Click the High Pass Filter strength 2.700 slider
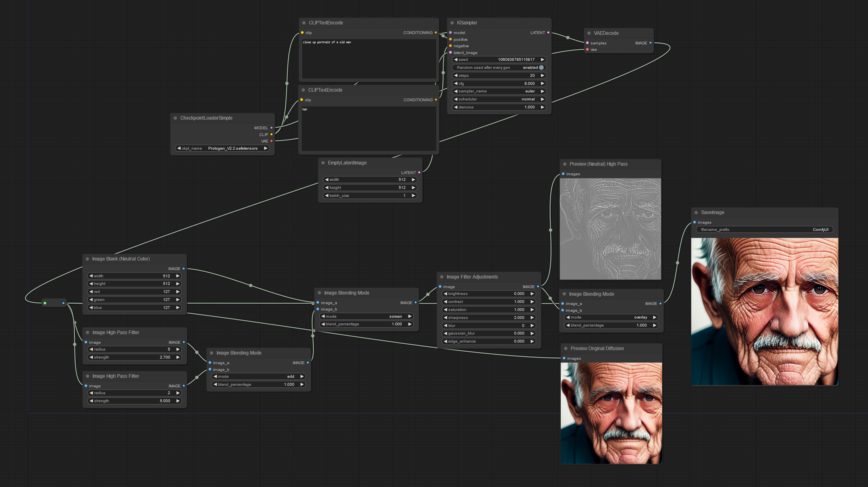Image resolution: width=868 pixels, height=487 pixels. pos(134,357)
